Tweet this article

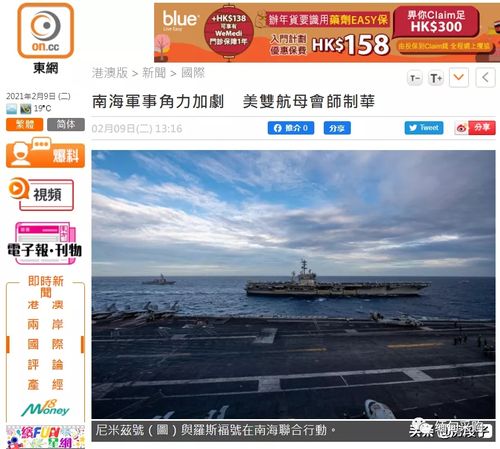[424, 128]
